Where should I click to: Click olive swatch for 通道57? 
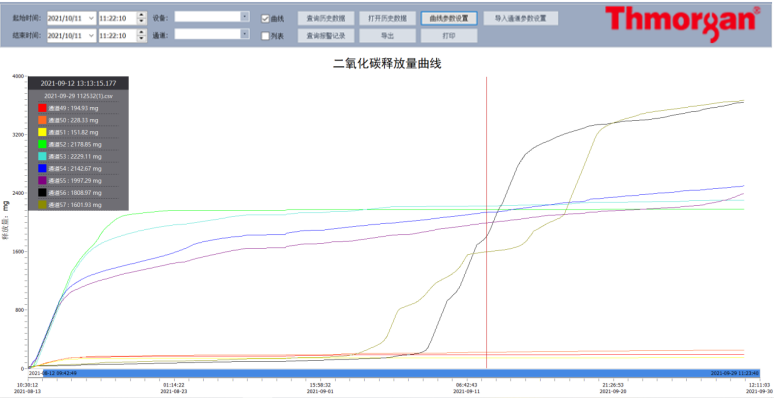[x=42, y=204]
